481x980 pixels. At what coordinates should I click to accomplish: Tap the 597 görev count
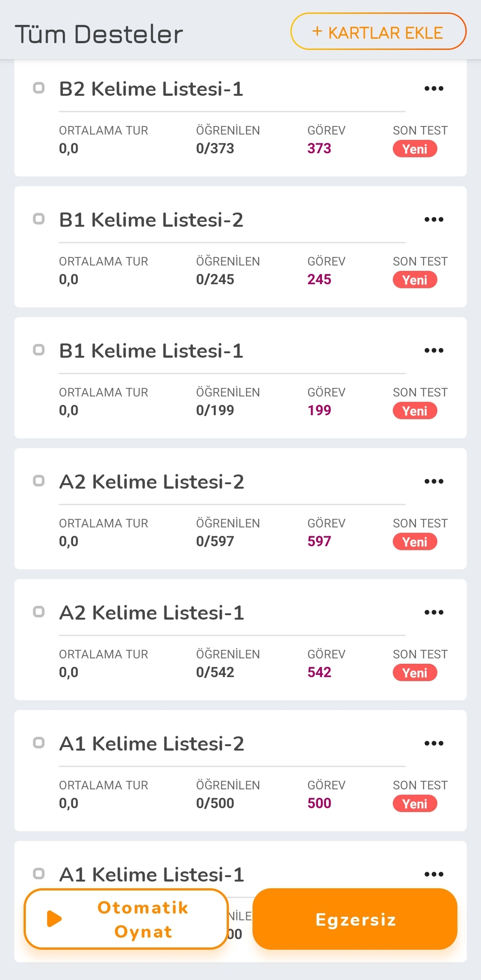click(319, 541)
